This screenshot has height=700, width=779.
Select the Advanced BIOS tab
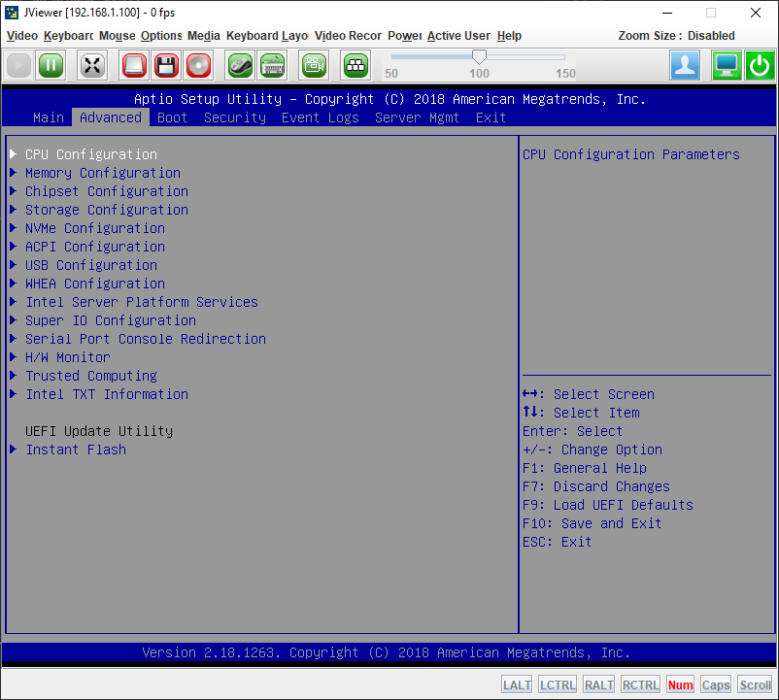click(x=111, y=117)
